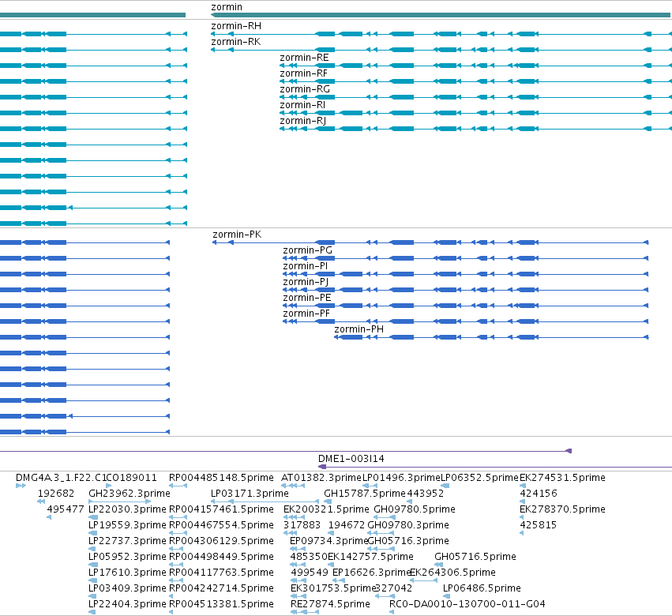Image resolution: width=672 pixels, height=616 pixels.
Task: Select the zormin-RG transcript label
Action: (x=305, y=89)
